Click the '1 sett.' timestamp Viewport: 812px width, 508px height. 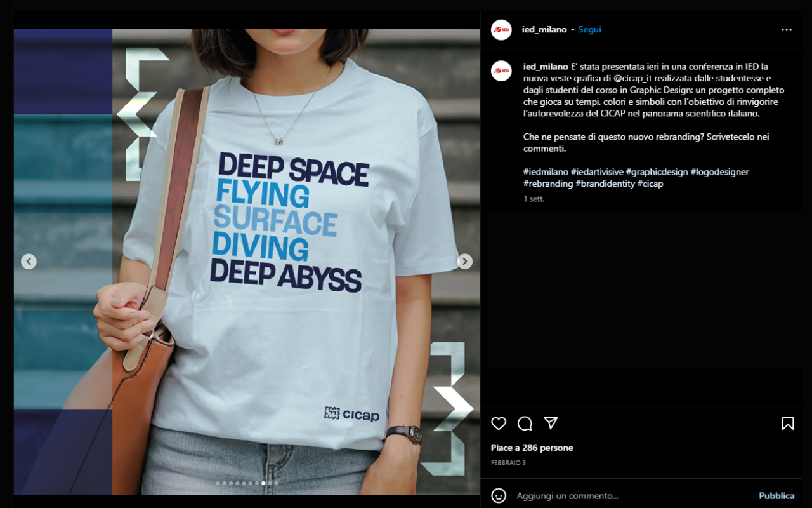[x=534, y=199]
